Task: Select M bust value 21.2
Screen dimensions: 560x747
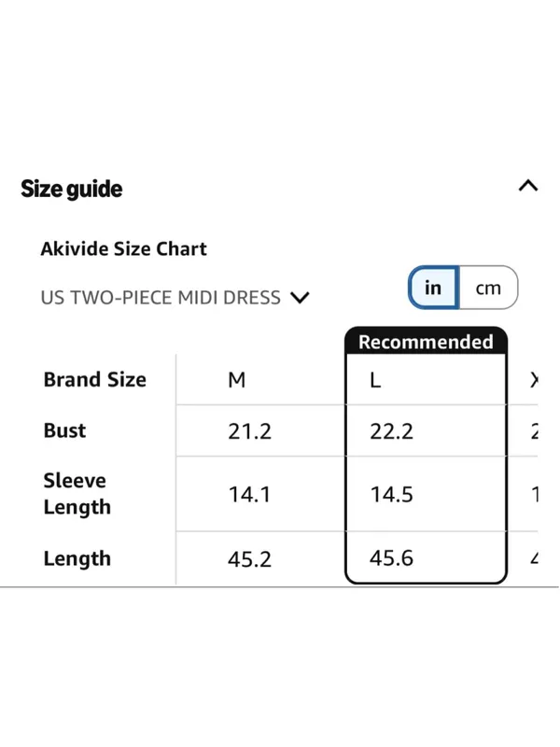Action: pos(249,431)
